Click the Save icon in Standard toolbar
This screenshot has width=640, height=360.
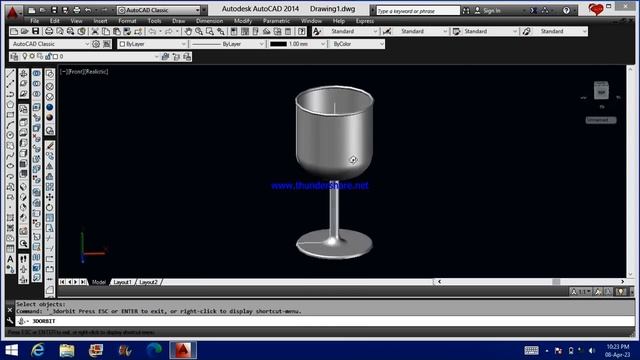coord(36,31)
